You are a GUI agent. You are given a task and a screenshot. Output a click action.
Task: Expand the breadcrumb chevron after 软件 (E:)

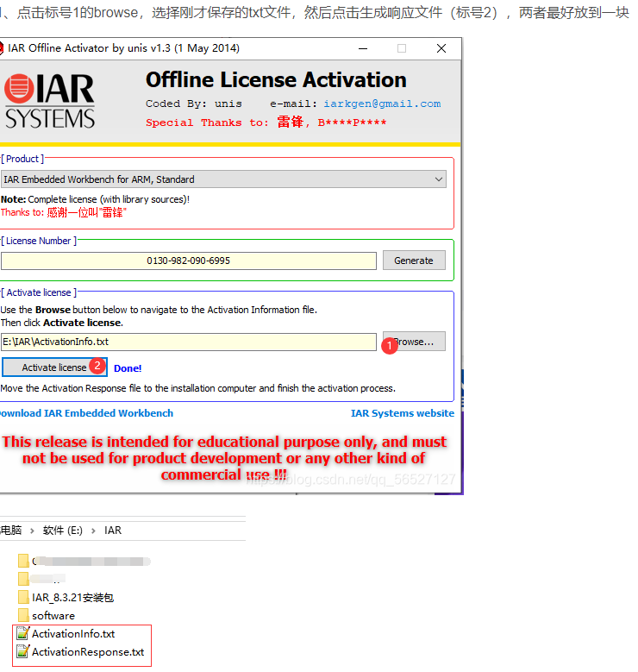(93, 531)
